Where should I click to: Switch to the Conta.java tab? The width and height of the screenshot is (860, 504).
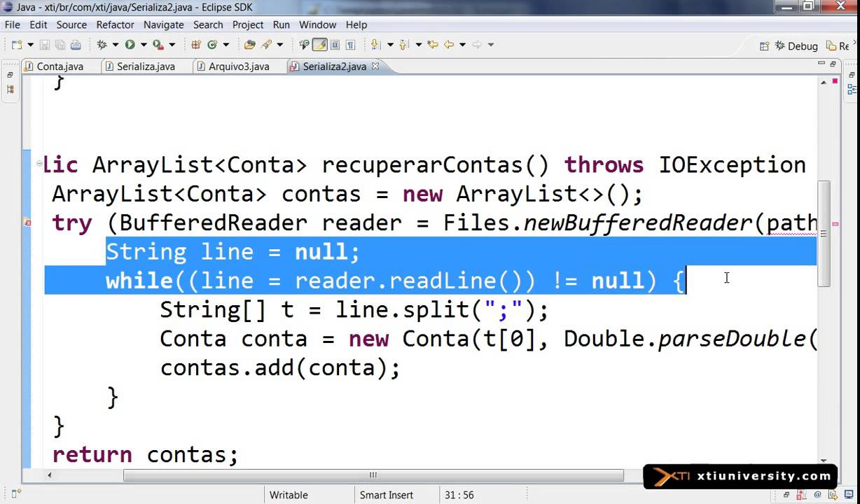pyautogui.click(x=54, y=66)
